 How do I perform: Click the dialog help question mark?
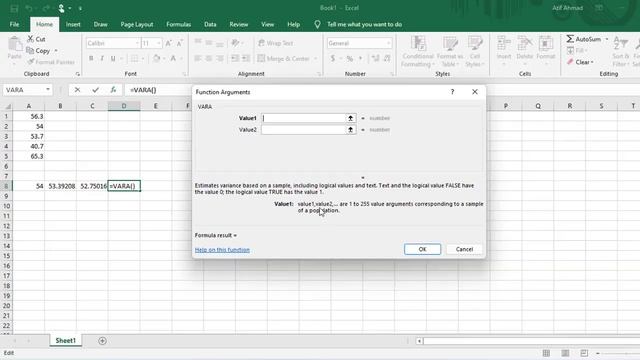pos(452,92)
